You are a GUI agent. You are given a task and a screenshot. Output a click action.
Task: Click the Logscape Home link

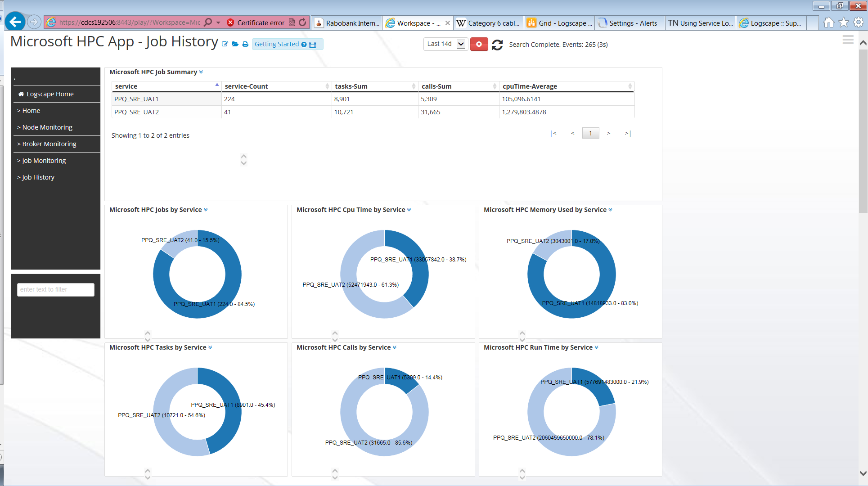click(50, 94)
